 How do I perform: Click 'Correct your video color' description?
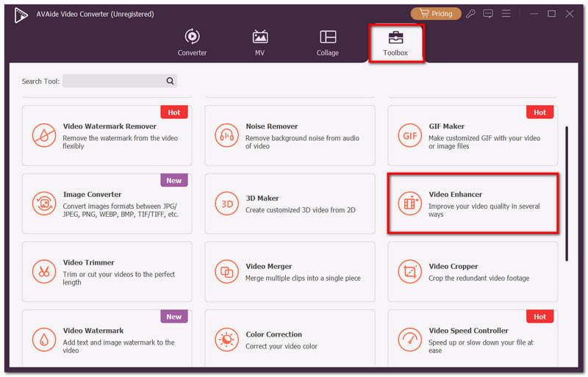(282, 347)
